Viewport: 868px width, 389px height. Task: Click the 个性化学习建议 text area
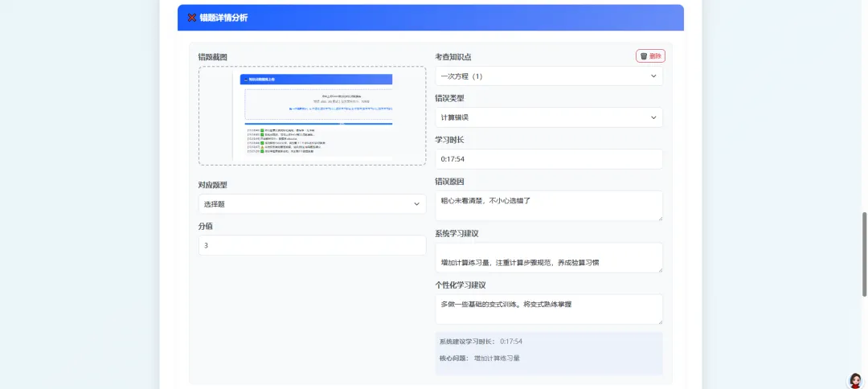(549, 309)
